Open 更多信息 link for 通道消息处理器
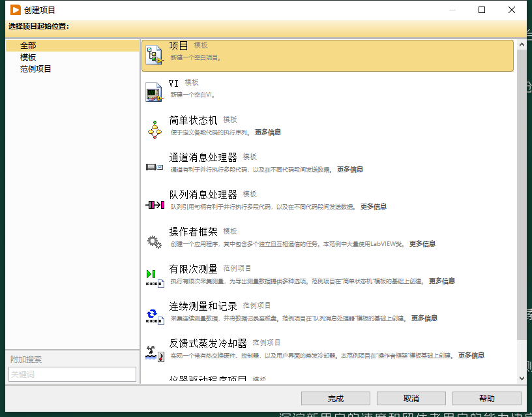This screenshot has width=532, height=417. click(x=350, y=169)
